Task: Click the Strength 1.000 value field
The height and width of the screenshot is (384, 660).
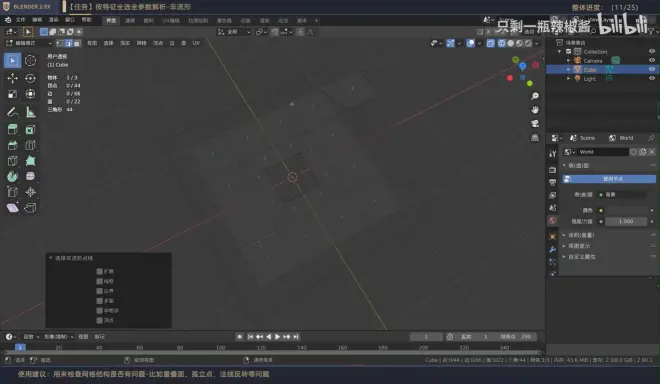Action: pos(625,221)
